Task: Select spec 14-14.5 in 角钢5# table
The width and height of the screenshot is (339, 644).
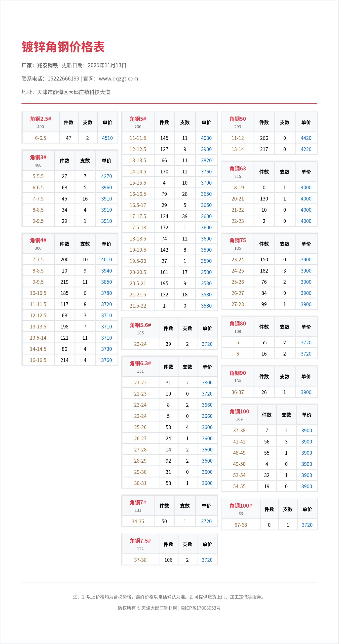Action: 138,172
